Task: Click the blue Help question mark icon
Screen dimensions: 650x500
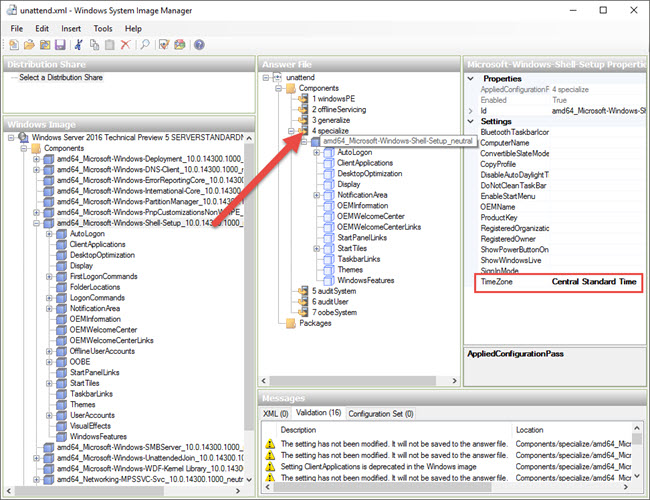Action: coord(199,45)
